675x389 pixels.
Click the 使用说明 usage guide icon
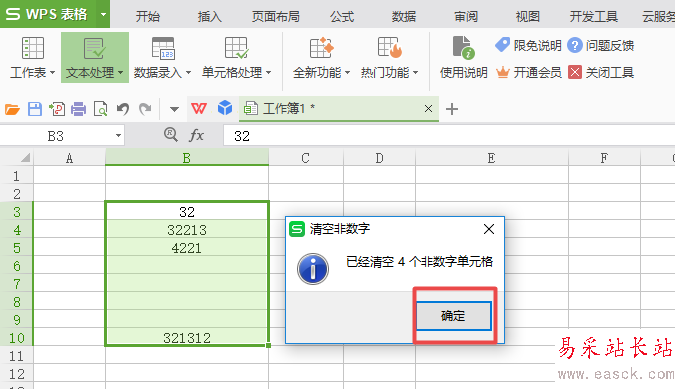click(463, 48)
